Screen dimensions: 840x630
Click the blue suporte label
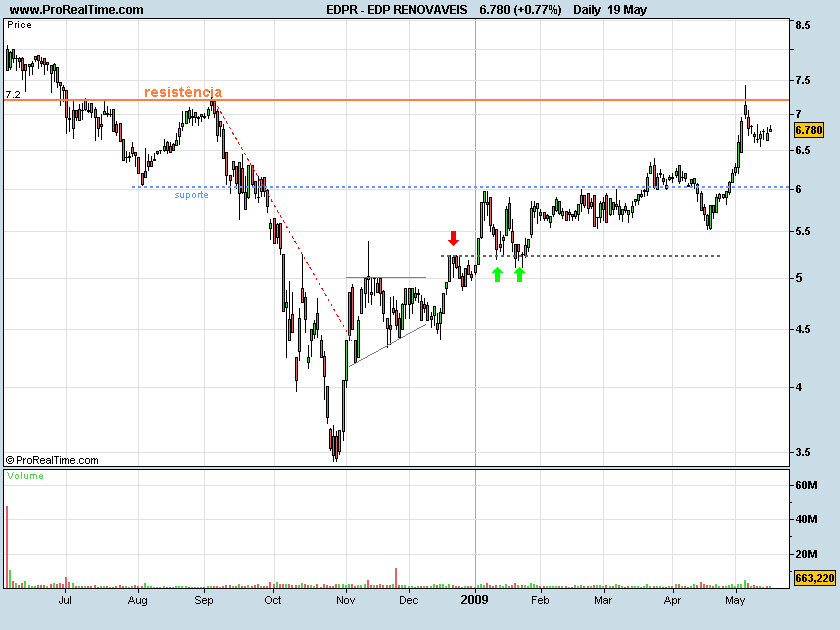[x=191, y=195]
